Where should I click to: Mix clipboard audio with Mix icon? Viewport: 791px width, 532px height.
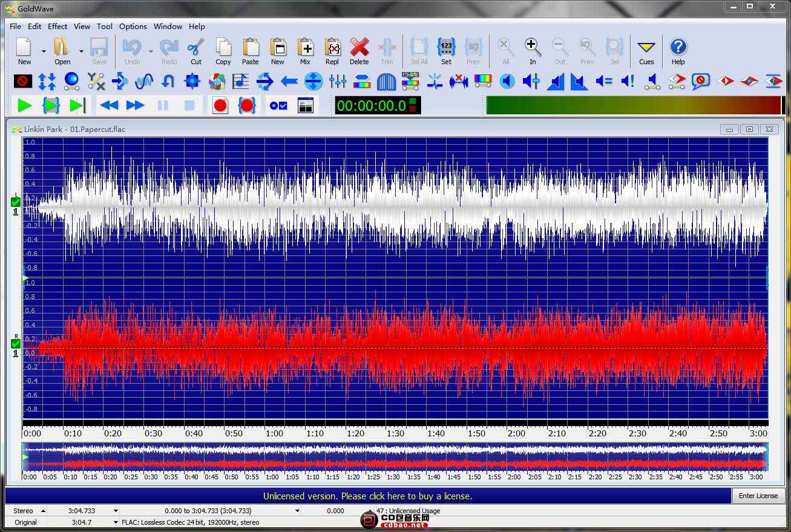[x=305, y=51]
